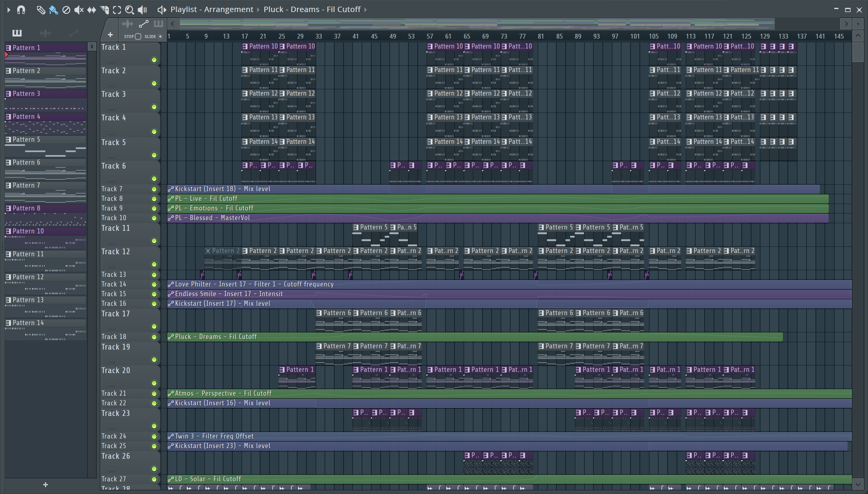Viewport: 868px width, 494px height.
Task: Select the Track 20 header
Action: point(130,377)
